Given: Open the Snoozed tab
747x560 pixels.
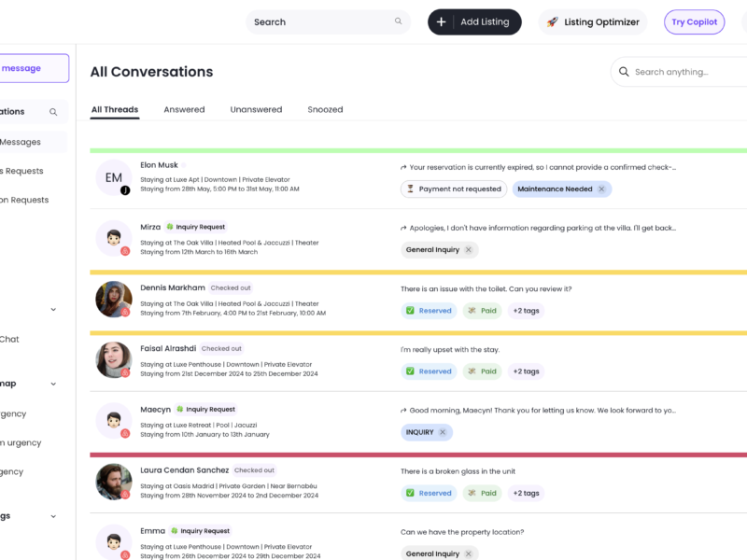Looking at the screenshot, I should 325,109.
